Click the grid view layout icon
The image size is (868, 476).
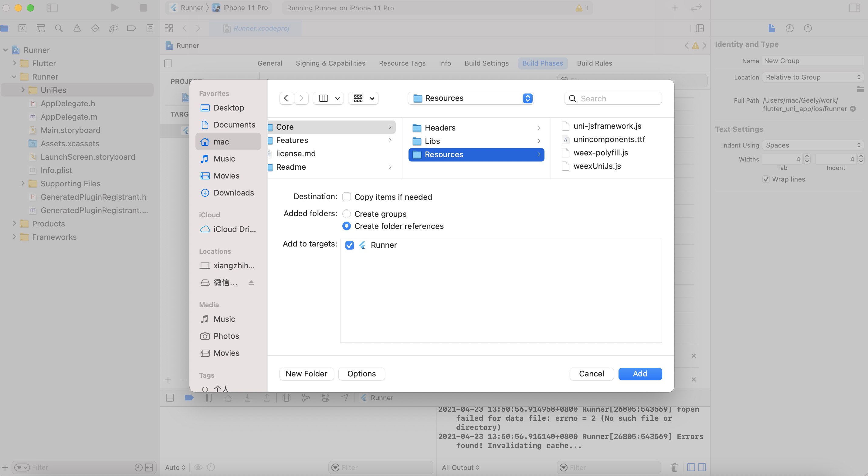pyautogui.click(x=358, y=98)
